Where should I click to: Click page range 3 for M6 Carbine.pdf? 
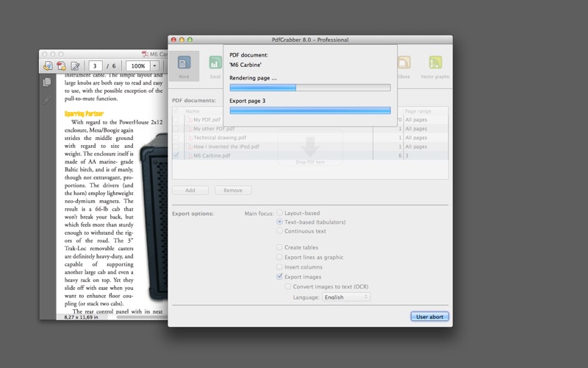tap(407, 155)
